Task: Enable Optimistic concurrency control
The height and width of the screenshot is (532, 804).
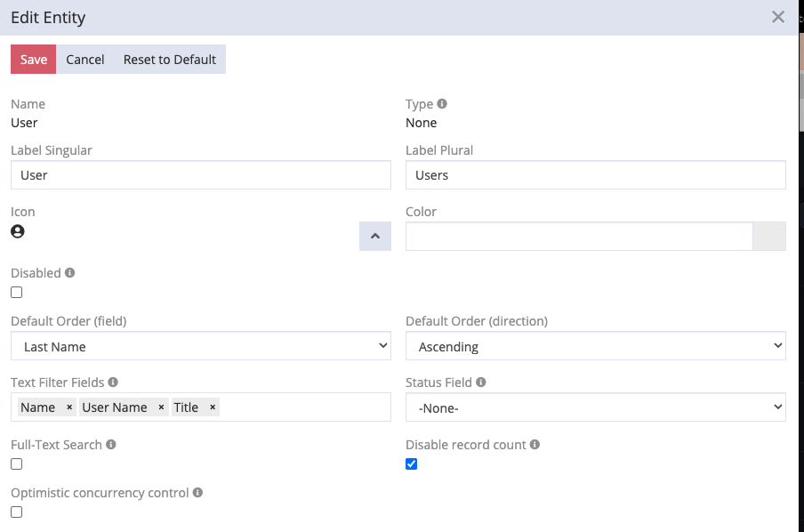Action: [14, 512]
